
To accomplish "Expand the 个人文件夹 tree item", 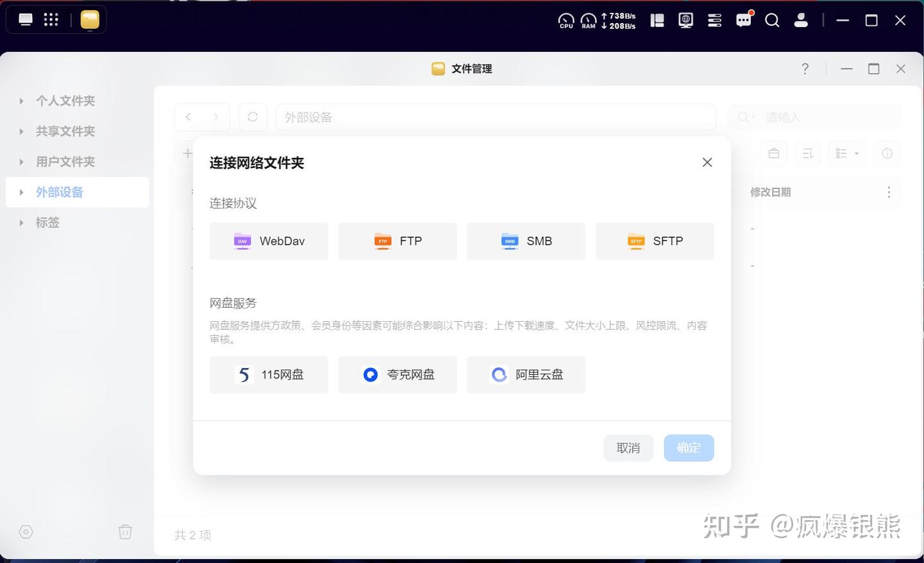I will pyautogui.click(x=21, y=101).
